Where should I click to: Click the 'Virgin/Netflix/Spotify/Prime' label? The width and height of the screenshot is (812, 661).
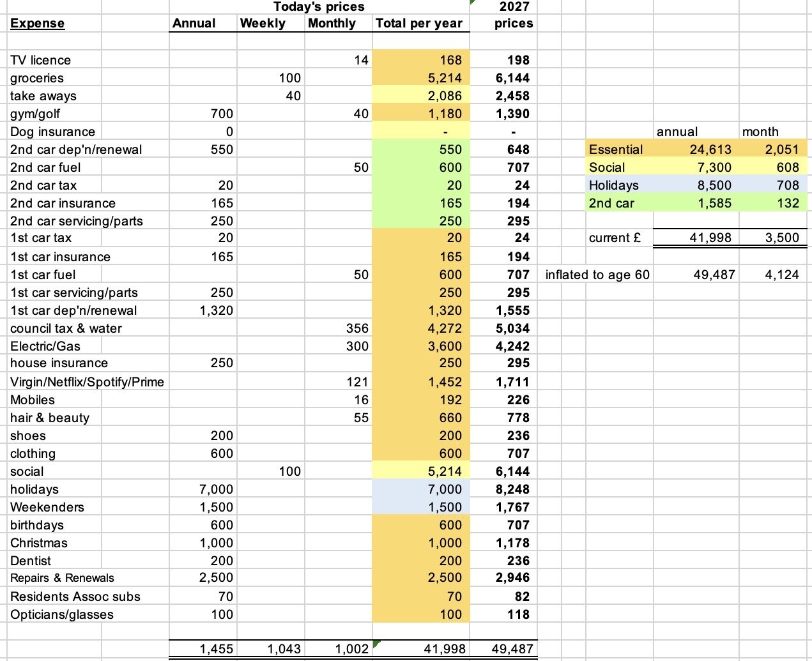[87, 382]
